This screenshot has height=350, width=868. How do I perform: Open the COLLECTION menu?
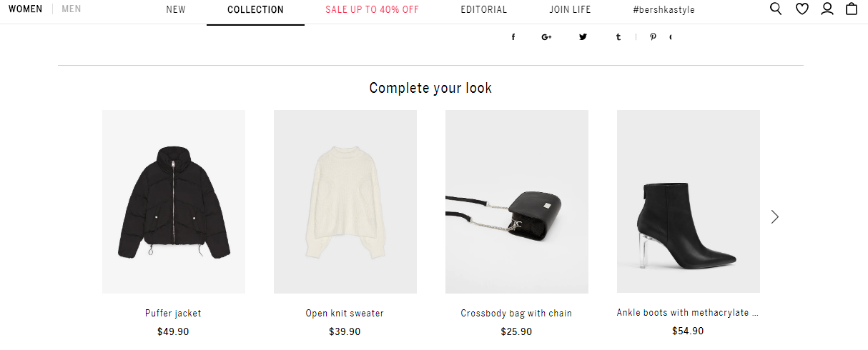click(255, 10)
